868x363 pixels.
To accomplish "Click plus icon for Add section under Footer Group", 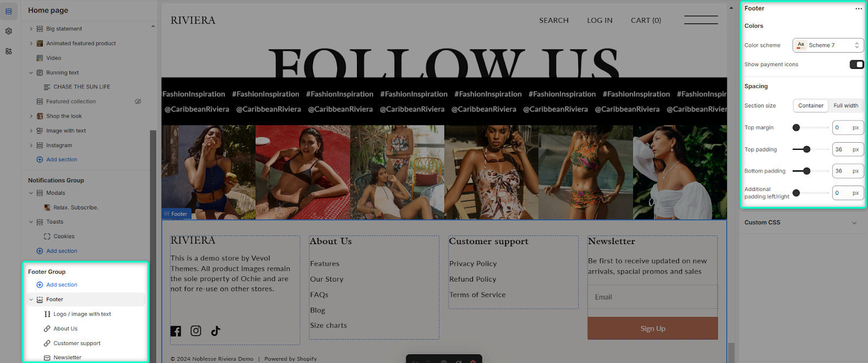I will click(40, 285).
